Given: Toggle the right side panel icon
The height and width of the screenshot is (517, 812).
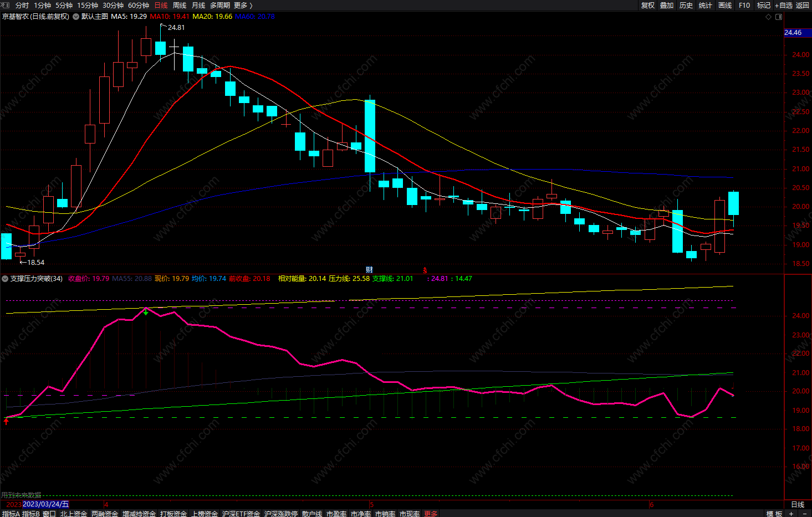Looking at the screenshot, I should [779, 17].
